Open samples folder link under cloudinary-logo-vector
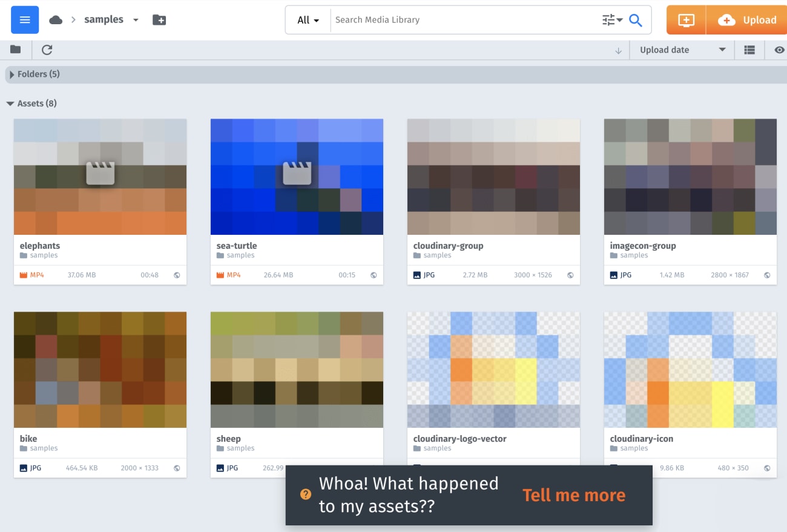 point(437,448)
